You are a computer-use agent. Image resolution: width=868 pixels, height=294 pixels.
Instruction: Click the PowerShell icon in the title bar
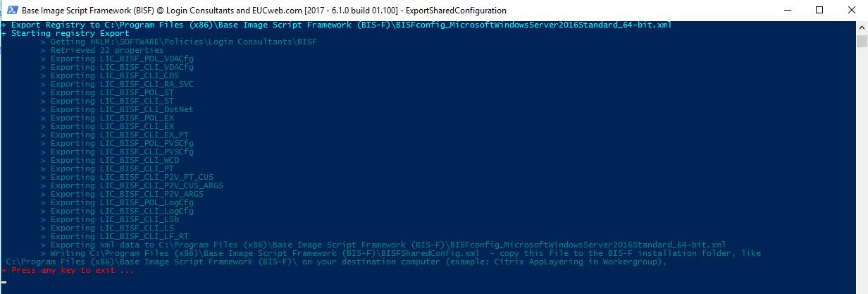[10, 11]
